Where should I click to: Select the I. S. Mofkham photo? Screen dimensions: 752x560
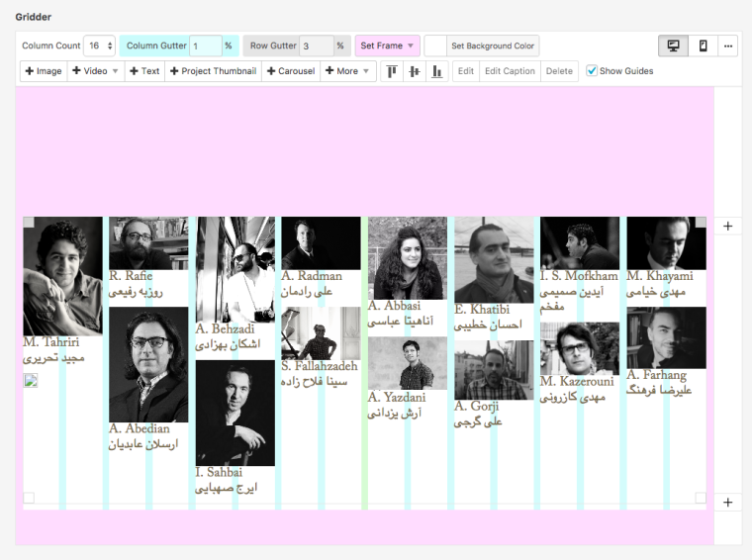580,243
